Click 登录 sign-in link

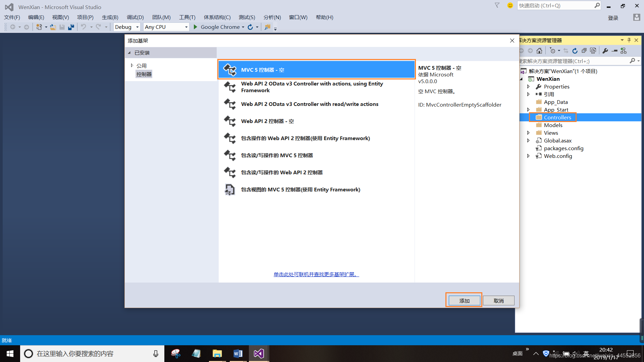[x=613, y=18]
